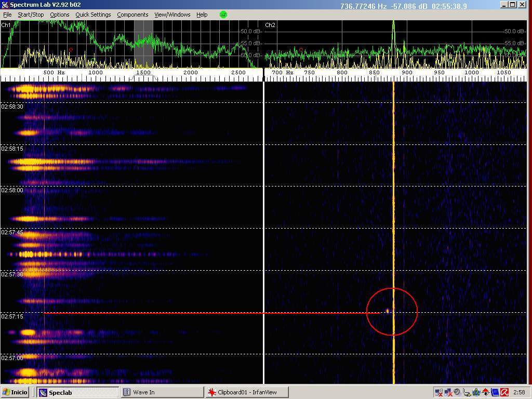Expand the Quick Settings menu
Image resolution: width=532 pixels, height=399 pixels.
93,15
